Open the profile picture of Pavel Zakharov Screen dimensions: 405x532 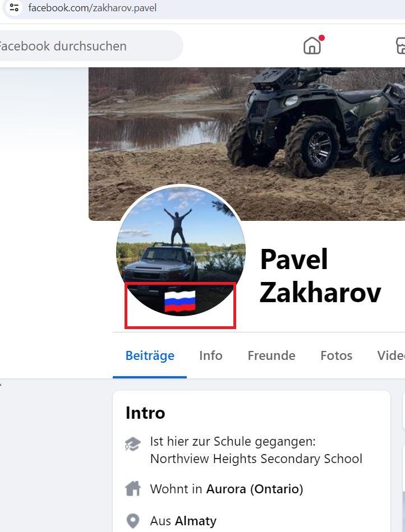(181, 251)
